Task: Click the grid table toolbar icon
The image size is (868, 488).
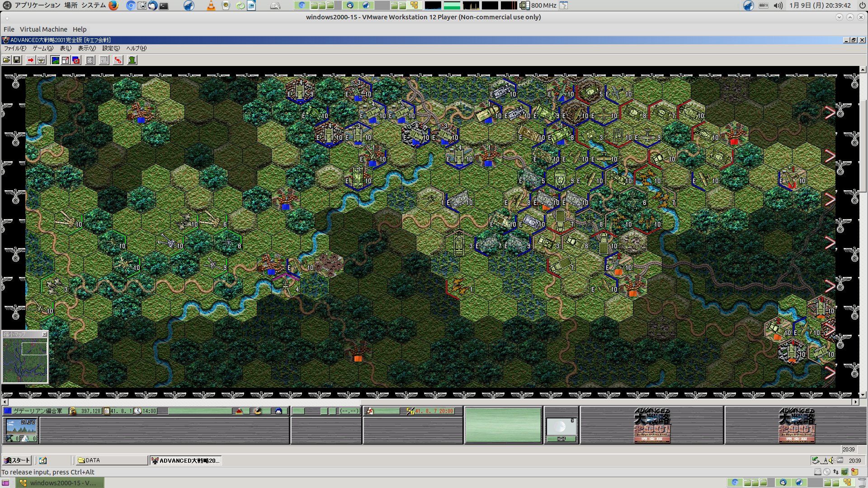Action: [x=90, y=60]
